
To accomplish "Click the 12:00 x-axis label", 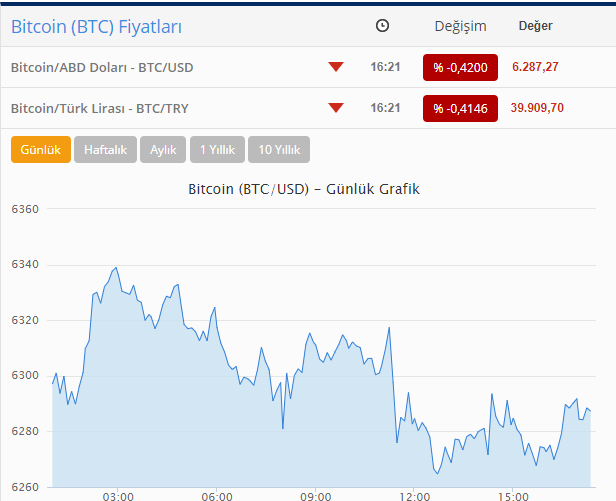I will pos(414,497).
